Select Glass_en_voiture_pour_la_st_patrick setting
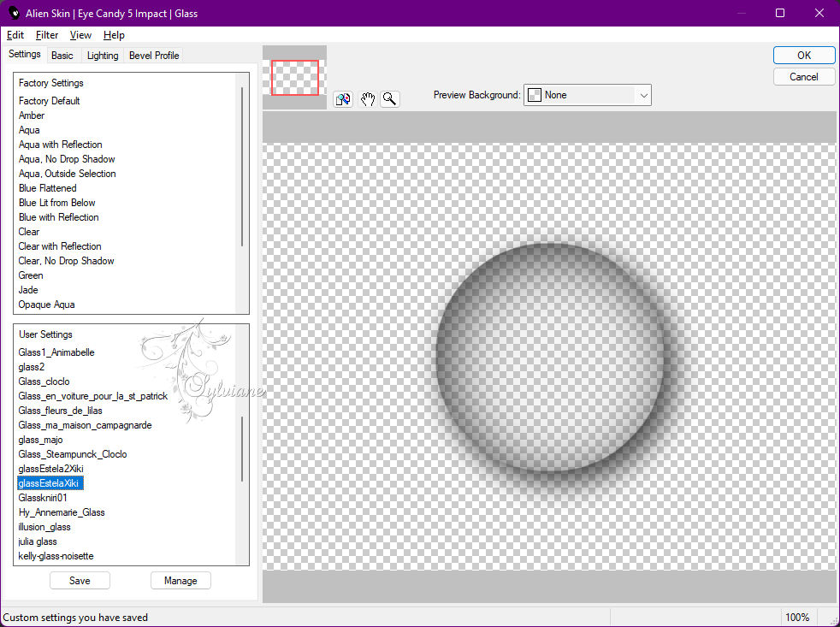Viewport: 840px width, 627px height. coord(93,396)
